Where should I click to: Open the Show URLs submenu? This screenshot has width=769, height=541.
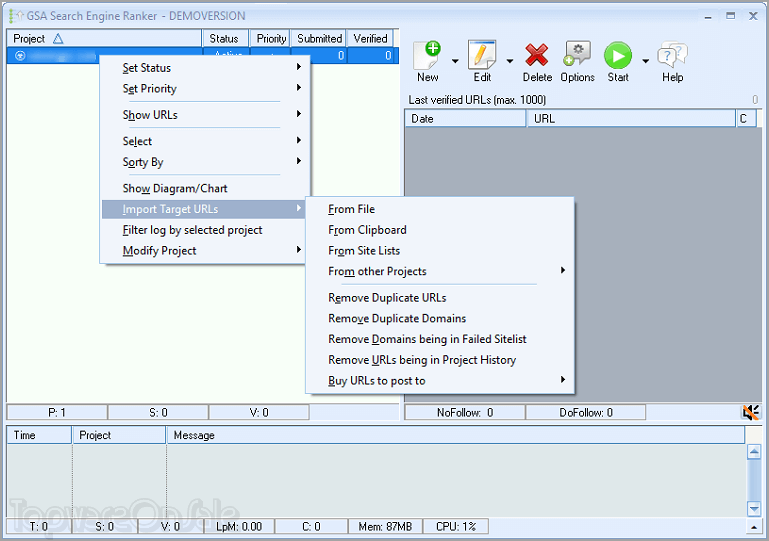pos(205,115)
